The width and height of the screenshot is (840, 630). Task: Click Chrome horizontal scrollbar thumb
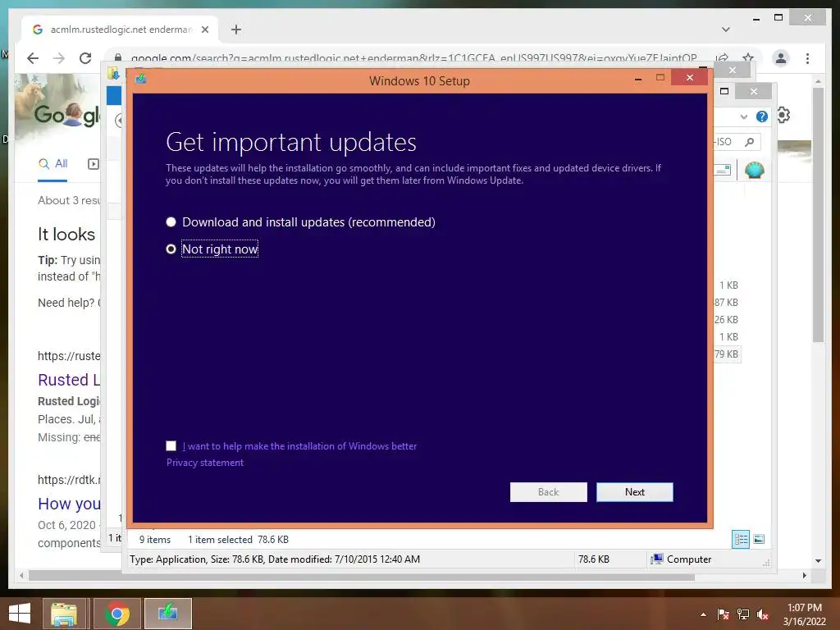[362, 577]
